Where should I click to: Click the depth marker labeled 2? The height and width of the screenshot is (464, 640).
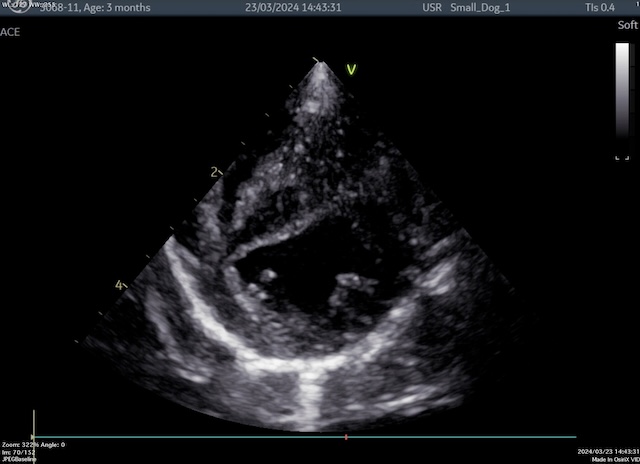point(214,173)
